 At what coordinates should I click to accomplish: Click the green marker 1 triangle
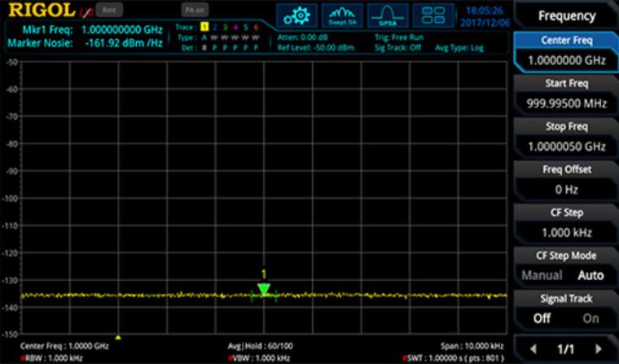[x=264, y=289]
